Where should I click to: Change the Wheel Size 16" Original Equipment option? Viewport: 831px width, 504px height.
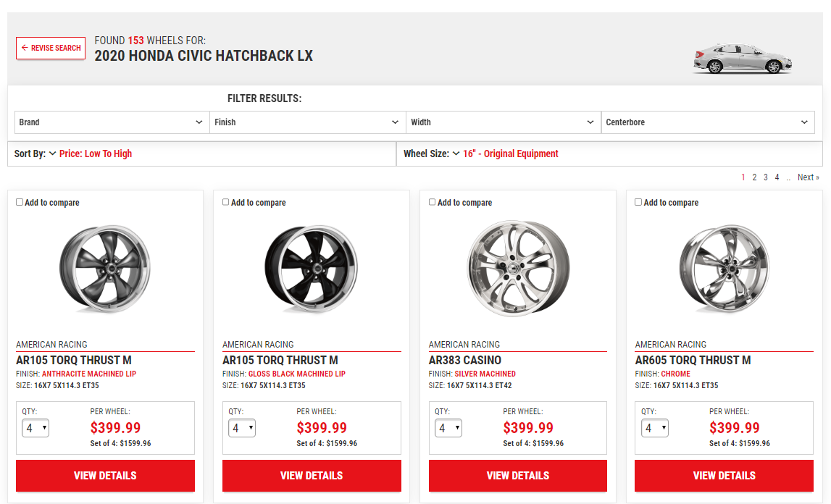[510, 154]
